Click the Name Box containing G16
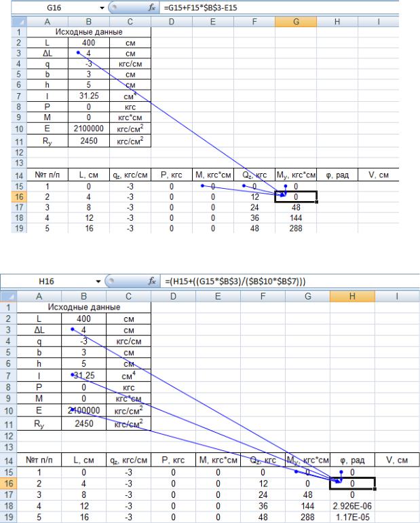 coord(55,7)
